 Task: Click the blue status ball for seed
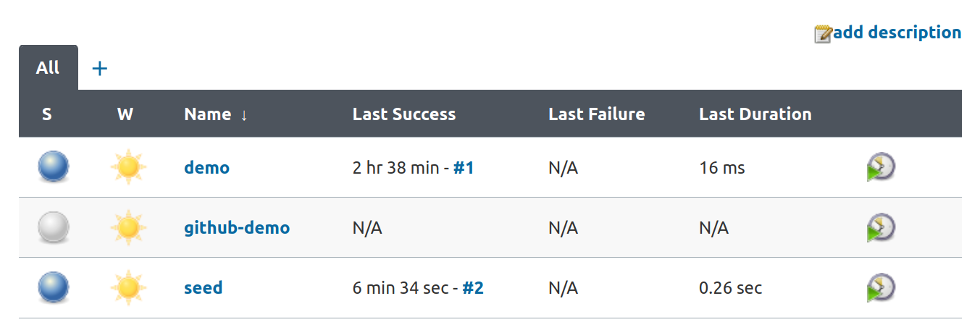click(x=54, y=287)
